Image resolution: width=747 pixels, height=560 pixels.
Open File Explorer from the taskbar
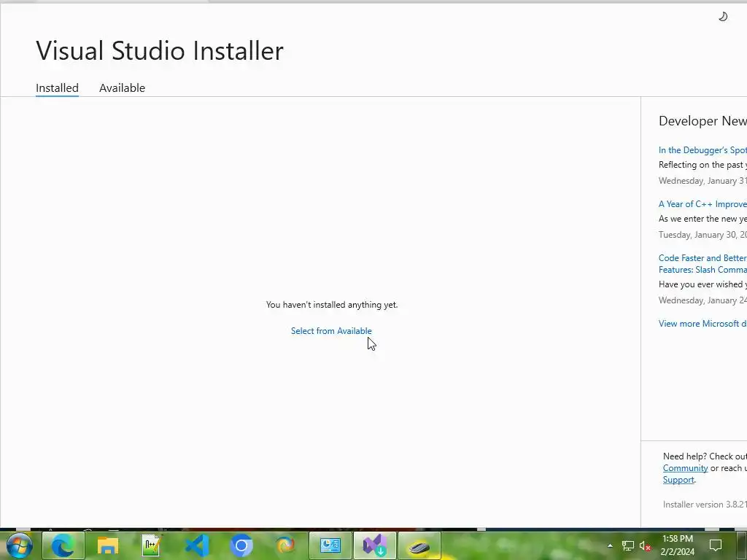coord(108,545)
